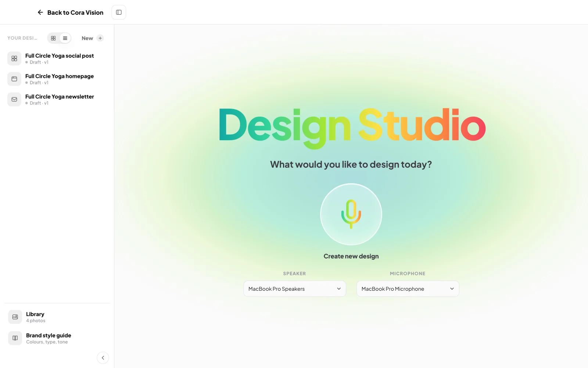Switch to grid view of designs

[53, 38]
